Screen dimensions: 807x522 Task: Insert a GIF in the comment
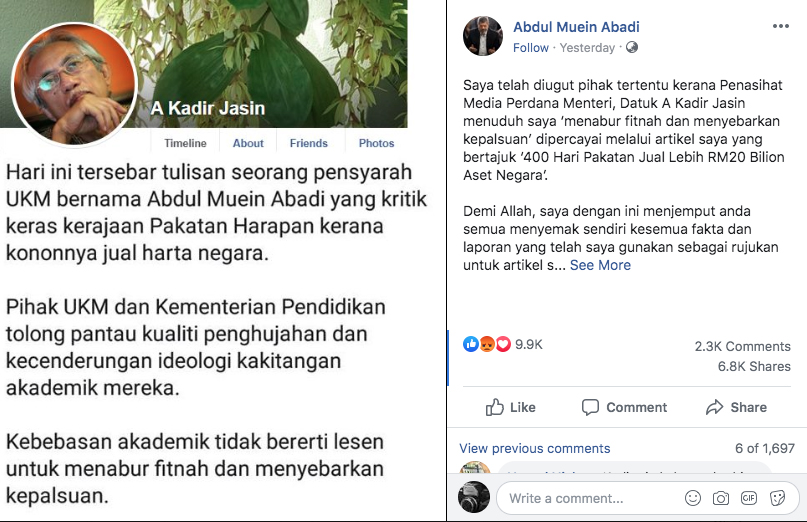[749, 498]
